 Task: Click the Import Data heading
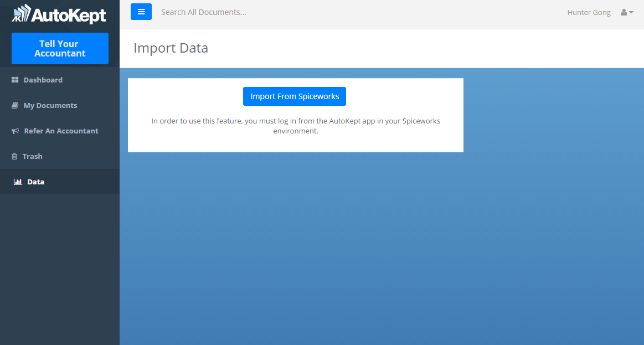click(x=171, y=48)
